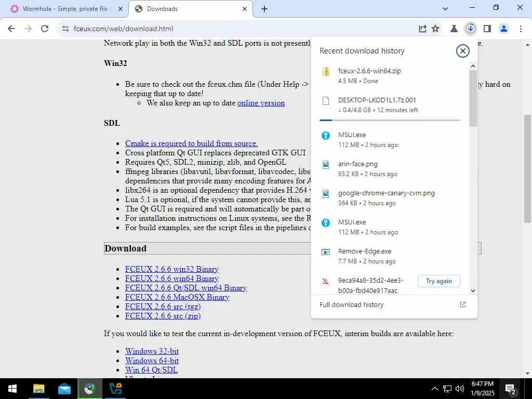Reload the page with the refresh icon
The image size is (532, 399).
(x=45, y=29)
